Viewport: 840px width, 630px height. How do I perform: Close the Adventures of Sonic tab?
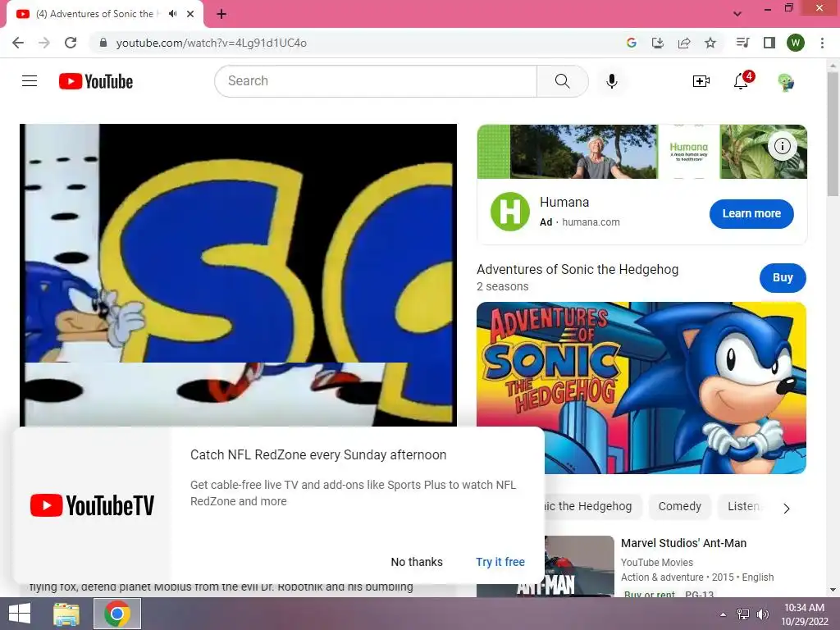coord(190,14)
